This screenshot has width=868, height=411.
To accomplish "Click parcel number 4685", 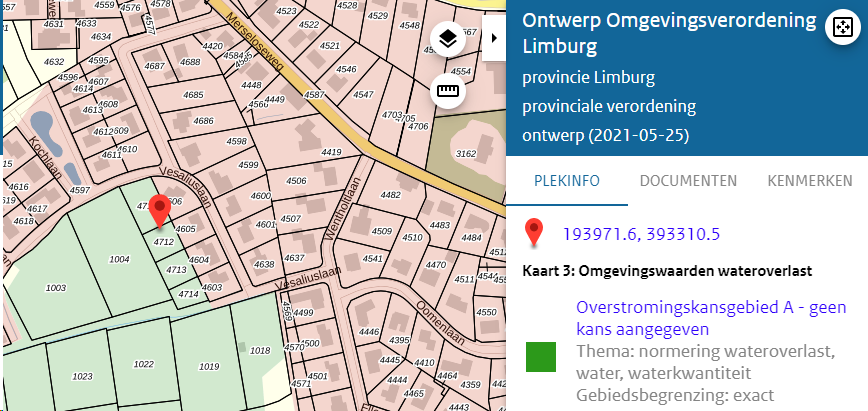I will point(193,95).
